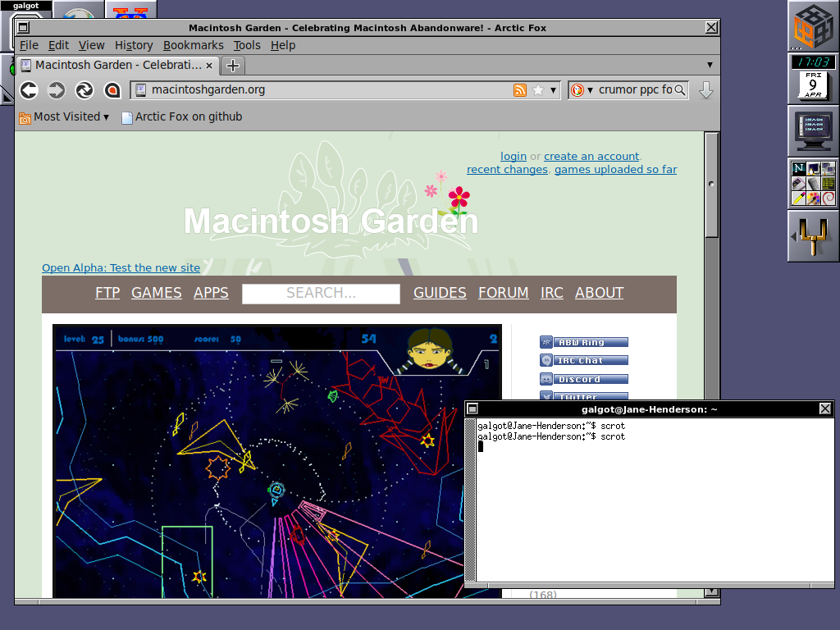Open the FORUM navigation link
The image size is (840, 630).
point(504,293)
